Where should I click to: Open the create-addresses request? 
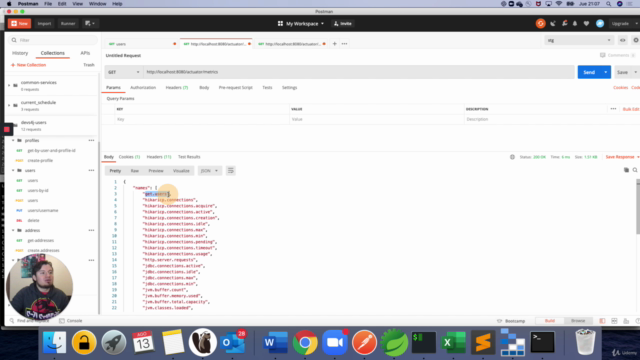point(43,251)
